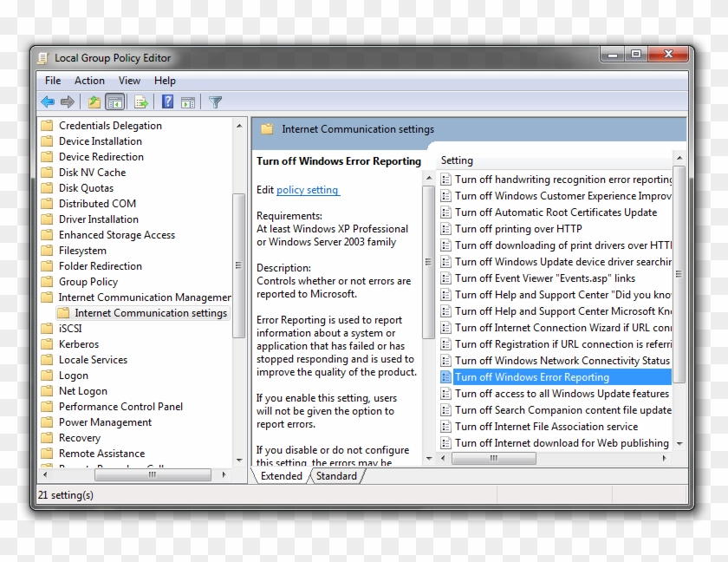Click the Up one level folder icon
Viewport: 728px width, 562px height.
(93, 101)
